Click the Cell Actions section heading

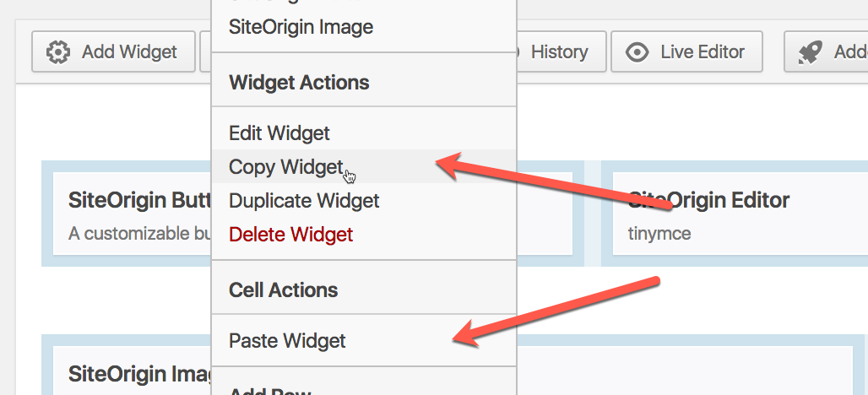(283, 290)
